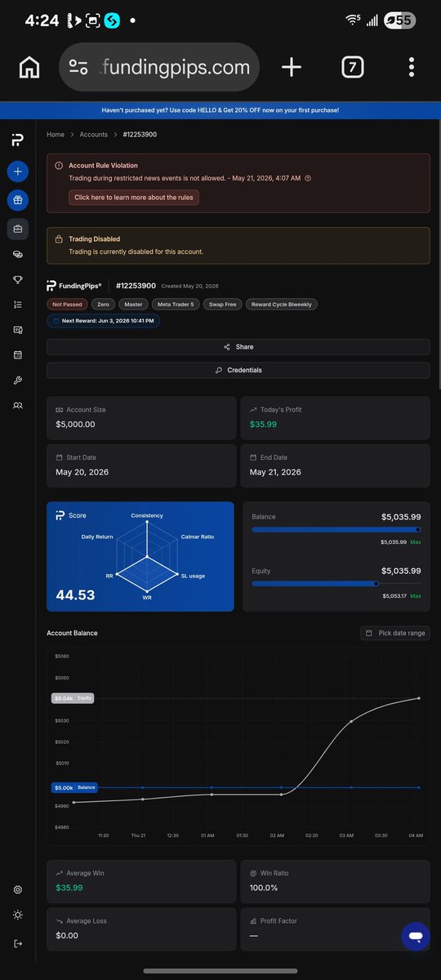
Task: Open the Pick date range selector
Action: (x=395, y=633)
